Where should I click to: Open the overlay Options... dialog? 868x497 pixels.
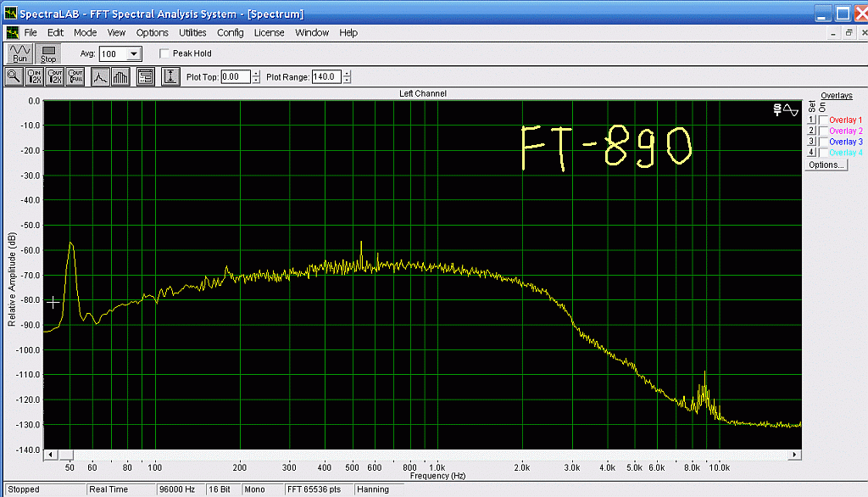826,165
